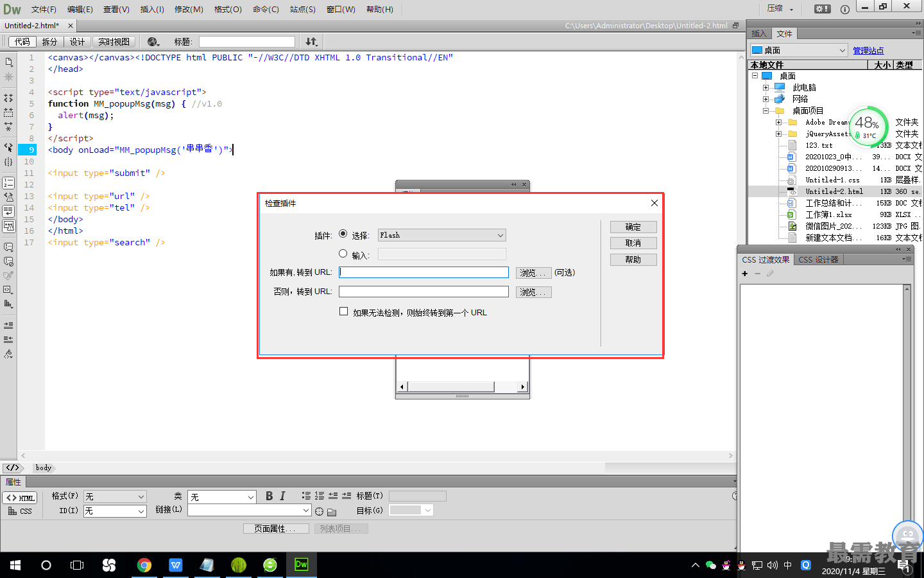Open Chrome from the taskbar
Viewport: 924px width, 578px height.
pyautogui.click(x=144, y=565)
